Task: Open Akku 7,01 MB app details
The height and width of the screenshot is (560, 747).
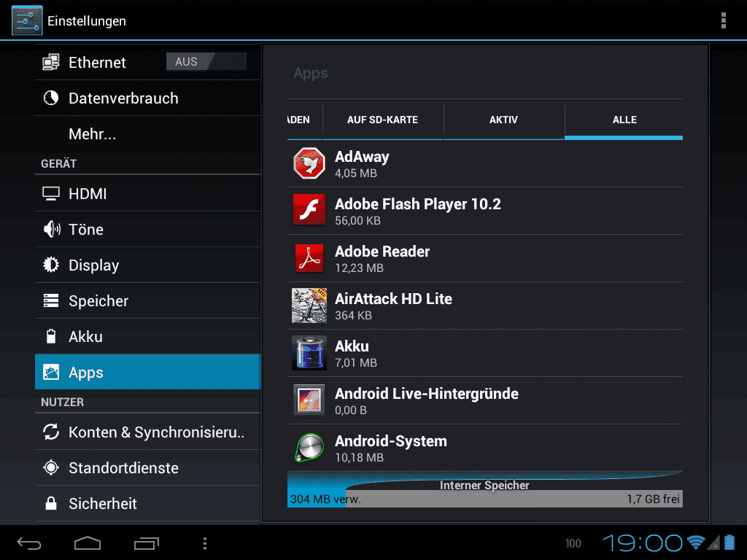Action: (x=485, y=353)
